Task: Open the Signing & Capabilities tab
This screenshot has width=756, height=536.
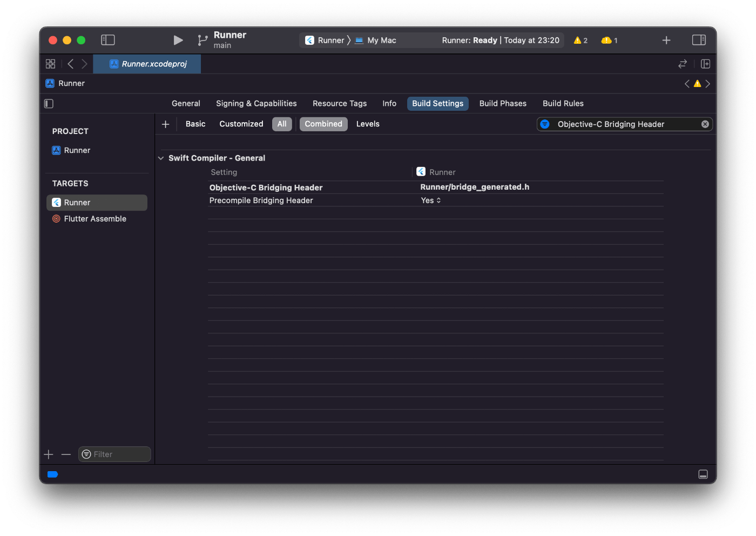Action: click(256, 103)
